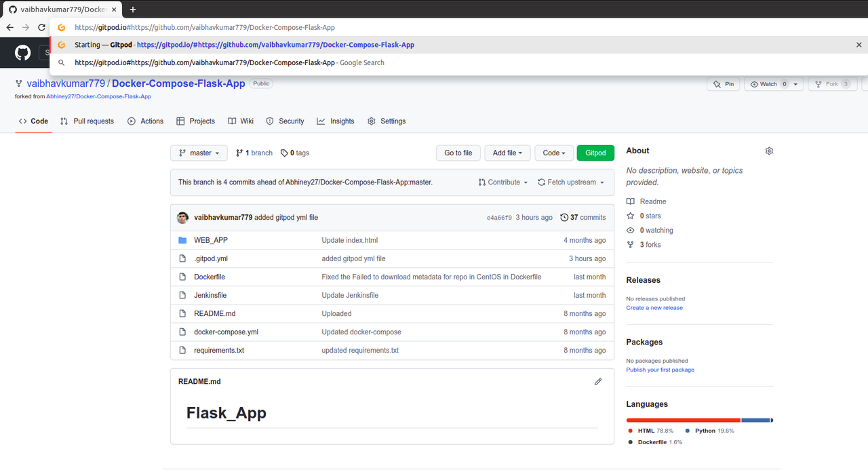Open commit hash e4a66f9
The image size is (868, 472).
[x=500, y=218]
